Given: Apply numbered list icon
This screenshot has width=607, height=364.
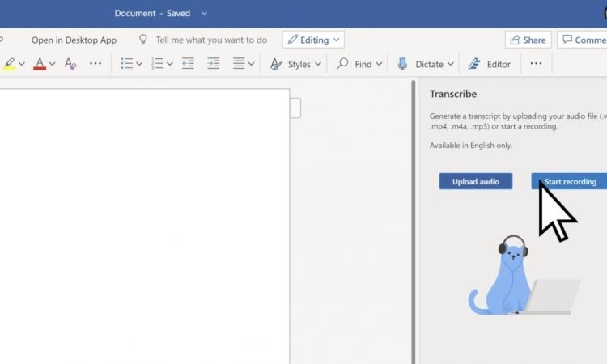Looking at the screenshot, I should click(157, 63).
